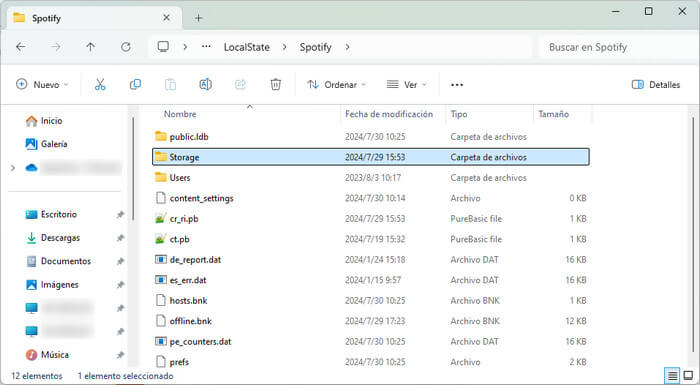Select the OneDrive cloud icon entry
700x385 pixels.
(x=31, y=168)
